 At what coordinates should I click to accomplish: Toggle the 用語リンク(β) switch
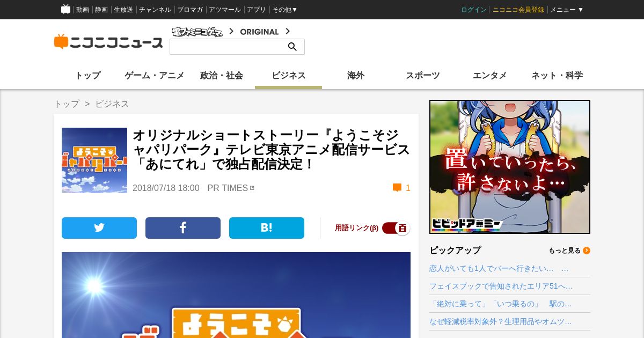tap(396, 228)
